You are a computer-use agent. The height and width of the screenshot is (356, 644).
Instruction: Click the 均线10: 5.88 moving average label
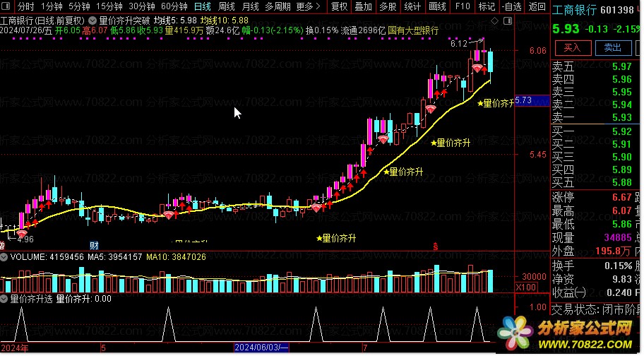tap(225, 20)
